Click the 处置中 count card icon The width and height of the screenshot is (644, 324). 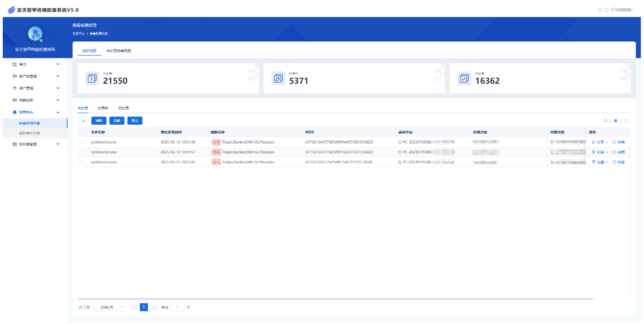click(x=278, y=79)
